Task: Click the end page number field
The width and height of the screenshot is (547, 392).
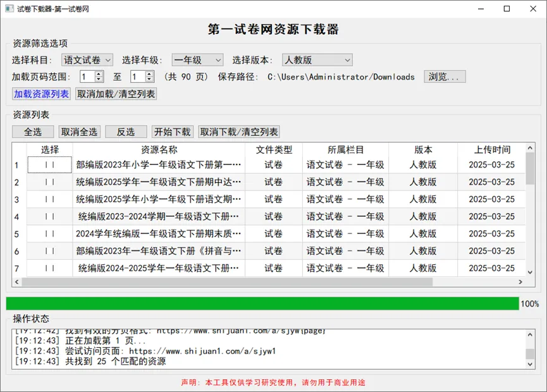Action: point(138,77)
